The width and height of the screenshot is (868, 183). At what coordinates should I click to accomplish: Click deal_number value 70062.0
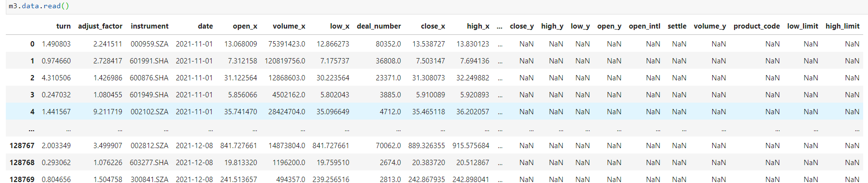388,146
